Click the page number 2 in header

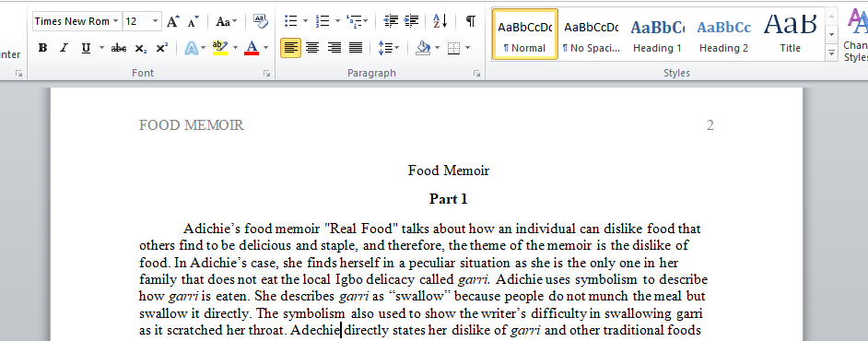tap(710, 125)
